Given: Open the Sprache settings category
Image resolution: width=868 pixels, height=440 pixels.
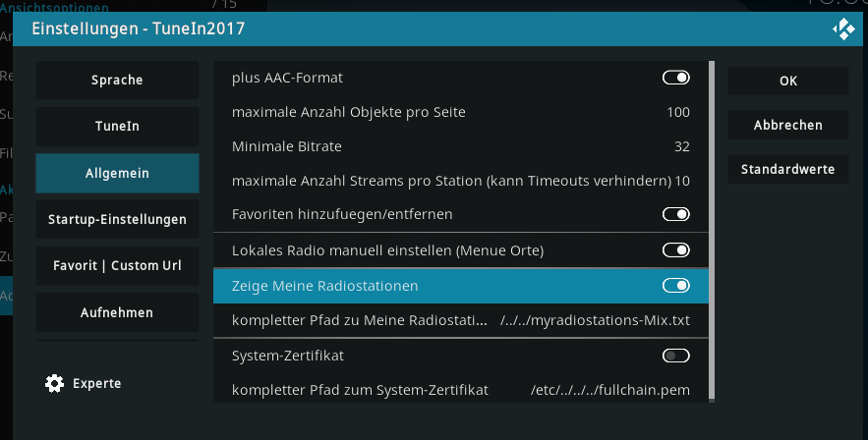Looking at the screenshot, I should (x=117, y=81).
